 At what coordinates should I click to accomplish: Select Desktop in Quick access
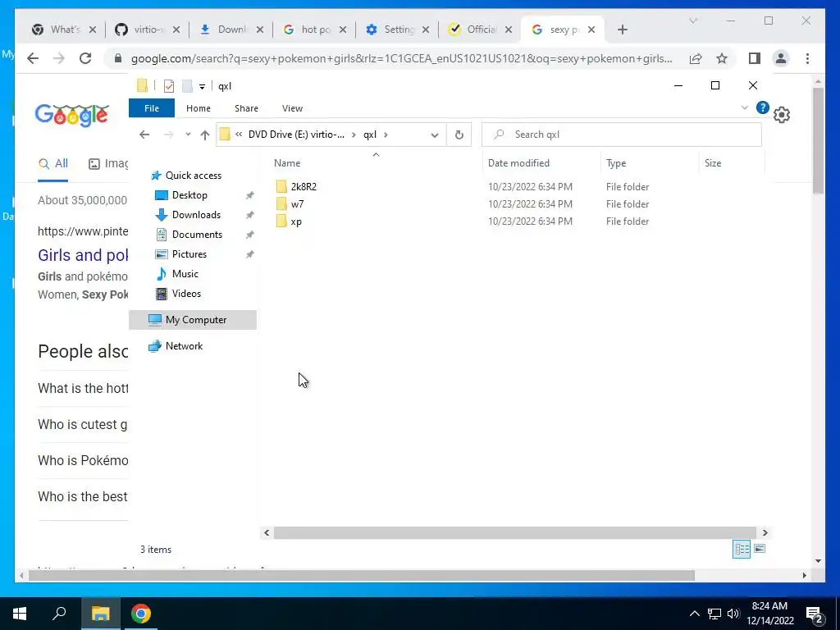[189, 195]
